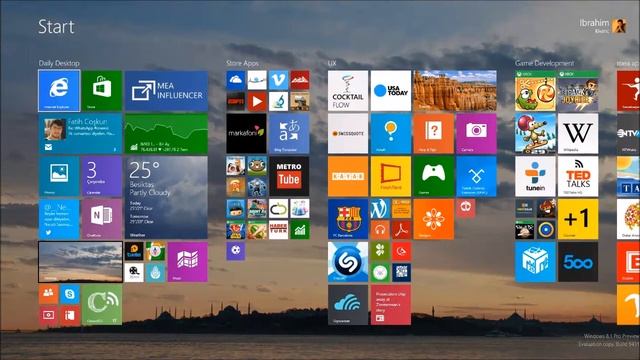Select the Store Apps group header
This screenshot has height=360, width=640.
coord(242,63)
